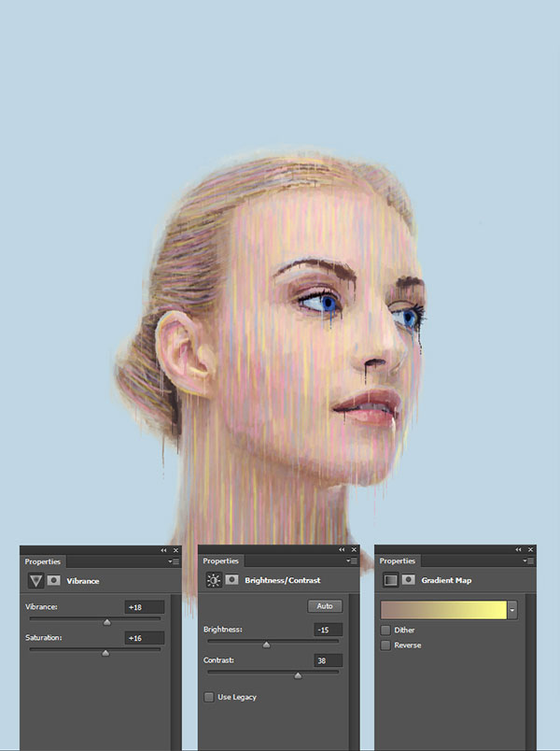Click the Vibrance adjustment triangle icon
The height and width of the screenshot is (751, 560).
point(35,581)
